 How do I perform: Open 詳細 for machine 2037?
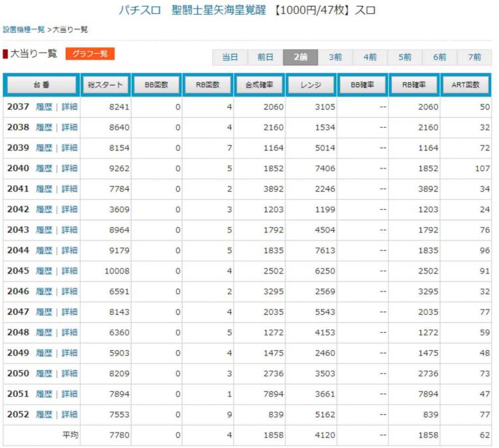point(69,107)
